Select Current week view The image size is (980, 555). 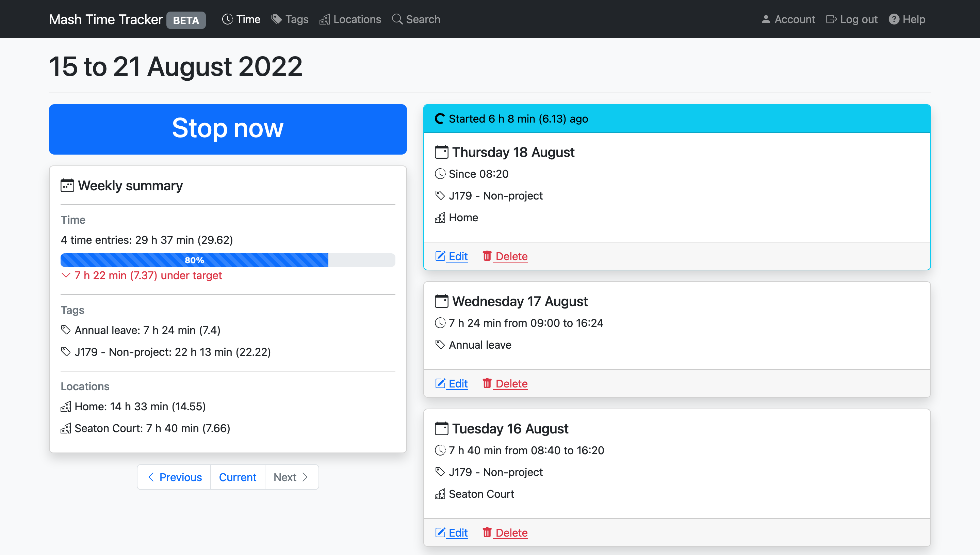coord(237,477)
